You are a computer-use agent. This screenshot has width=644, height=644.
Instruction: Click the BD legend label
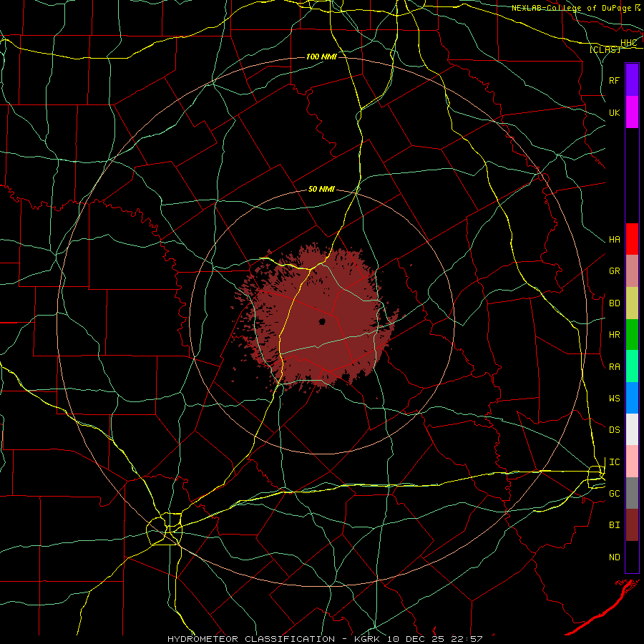[x=614, y=303]
